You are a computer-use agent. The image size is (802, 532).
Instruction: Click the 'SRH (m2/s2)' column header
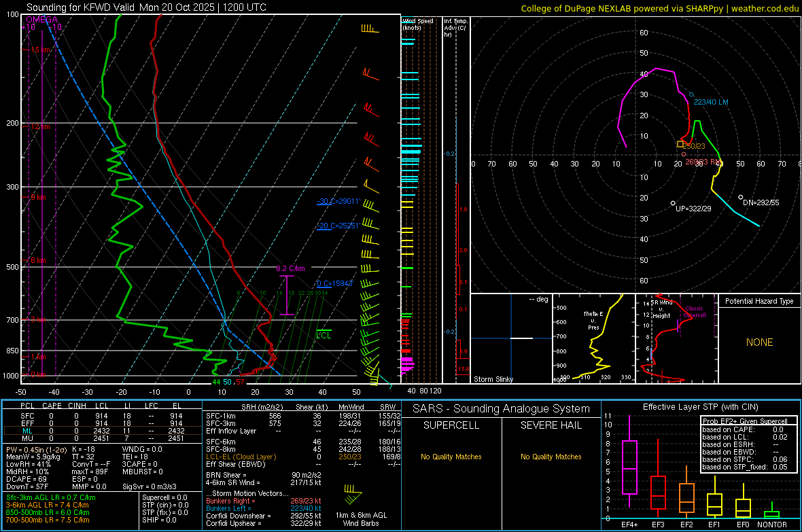coord(262,407)
